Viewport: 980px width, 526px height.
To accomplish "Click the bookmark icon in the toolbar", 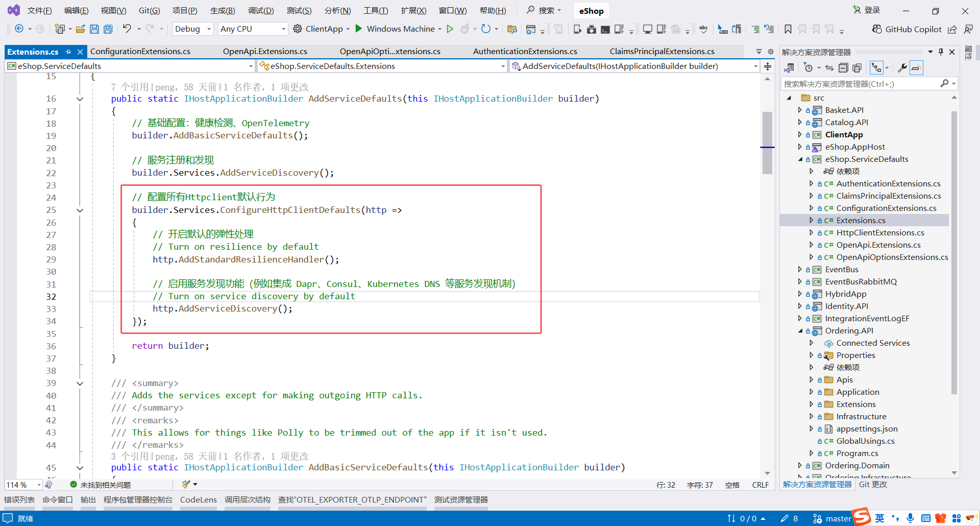I will 788,29.
